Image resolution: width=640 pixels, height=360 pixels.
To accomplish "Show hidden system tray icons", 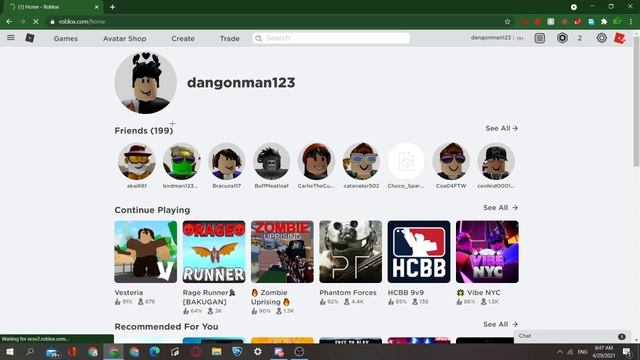I will [560, 351].
